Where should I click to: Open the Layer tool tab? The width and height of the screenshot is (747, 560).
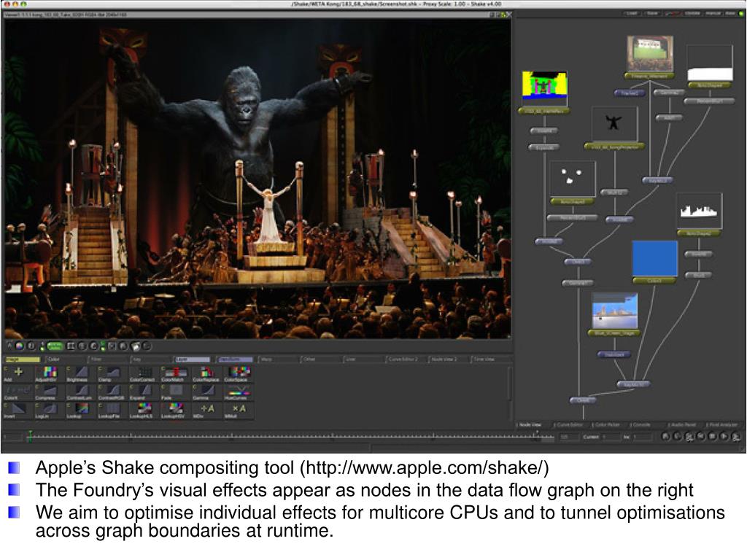193,359
